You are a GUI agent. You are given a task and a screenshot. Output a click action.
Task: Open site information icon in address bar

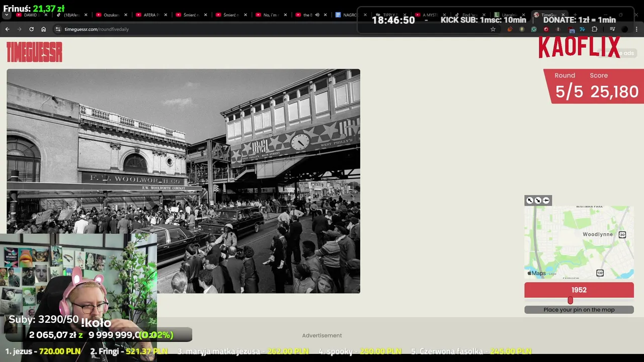pos(58,29)
